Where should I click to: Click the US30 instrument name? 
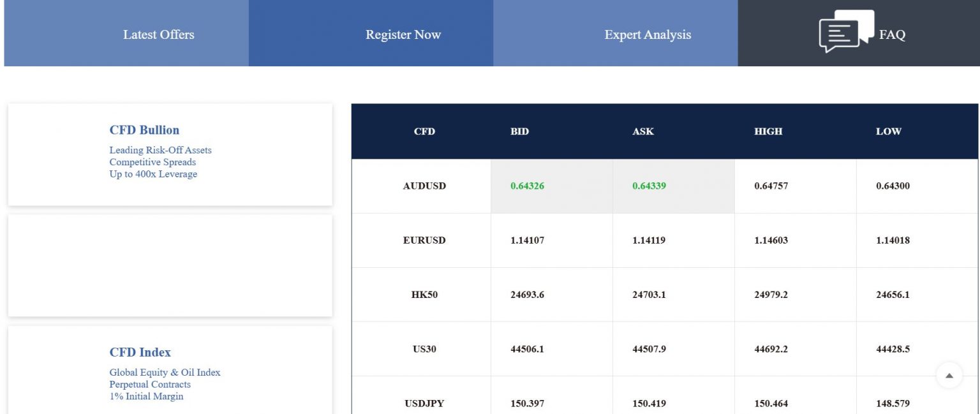[x=424, y=349]
